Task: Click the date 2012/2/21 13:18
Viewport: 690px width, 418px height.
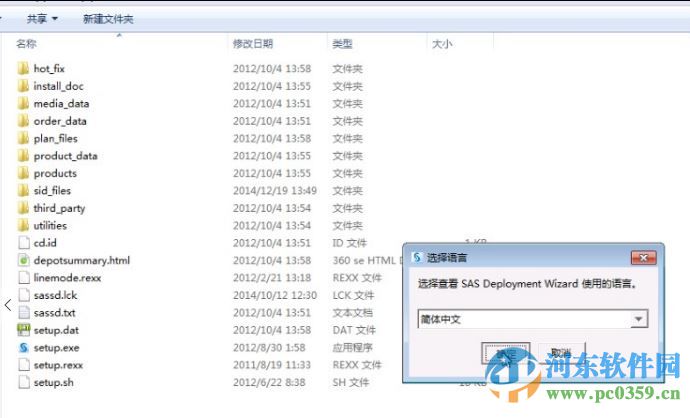Action: (x=272, y=278)
